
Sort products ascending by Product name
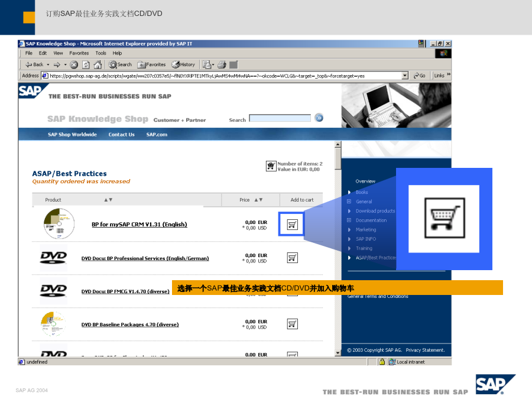(106, 200)
